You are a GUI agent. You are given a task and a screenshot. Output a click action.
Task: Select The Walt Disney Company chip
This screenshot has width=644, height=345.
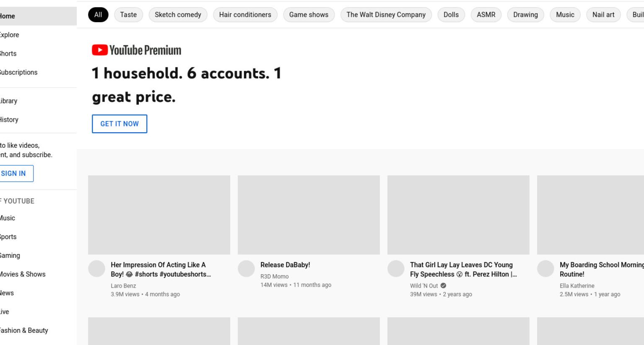(x=386, y=15)
